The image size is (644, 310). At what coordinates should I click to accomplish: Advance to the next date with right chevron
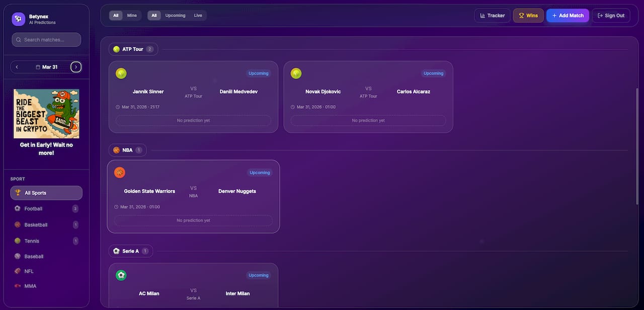pyautogui.click(x=76, y=66)
